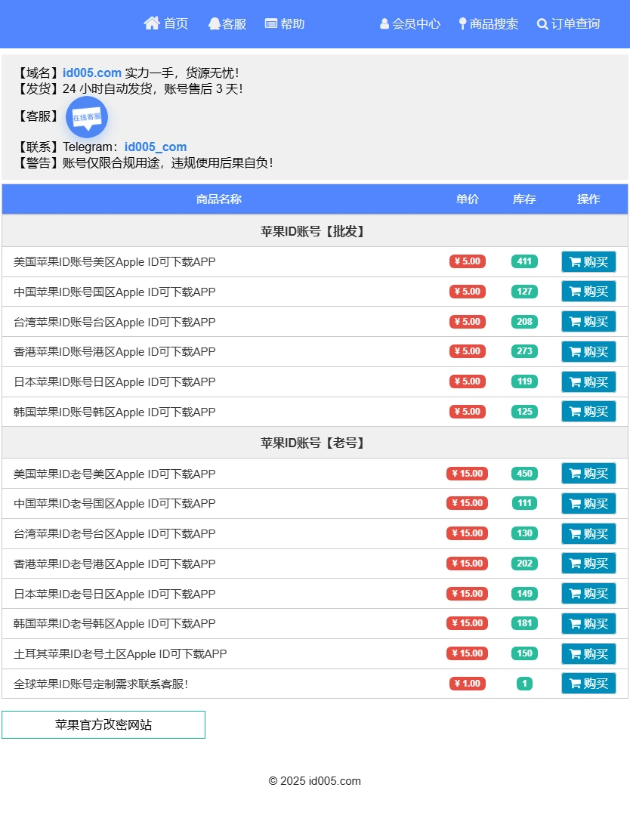The height and width of the screenshot is (840, 630).
Task: Select 中国苹果ID账号国区Apple ID product name
Action: click(114, 292)
